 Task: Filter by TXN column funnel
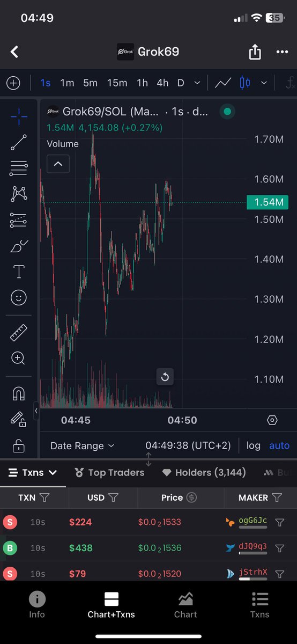pyautogui.click(x=45, y=498)
